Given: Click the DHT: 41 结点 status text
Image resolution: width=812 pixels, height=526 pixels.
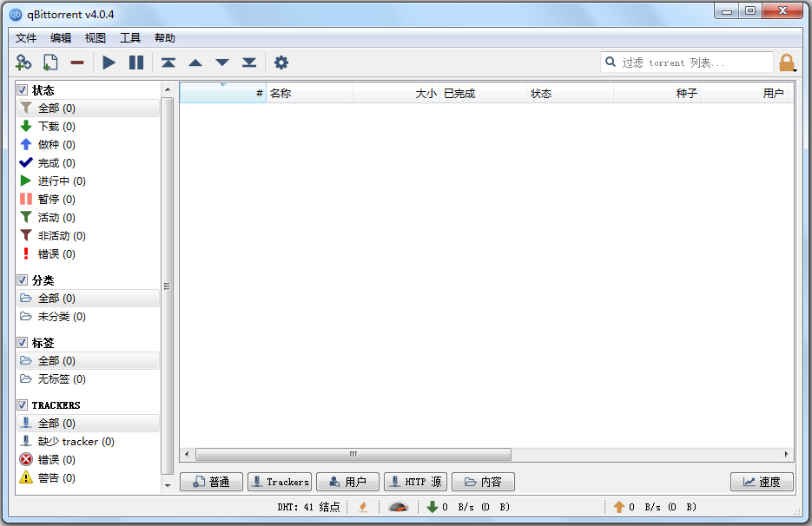Looking at the screenshot, I should 308,508.
